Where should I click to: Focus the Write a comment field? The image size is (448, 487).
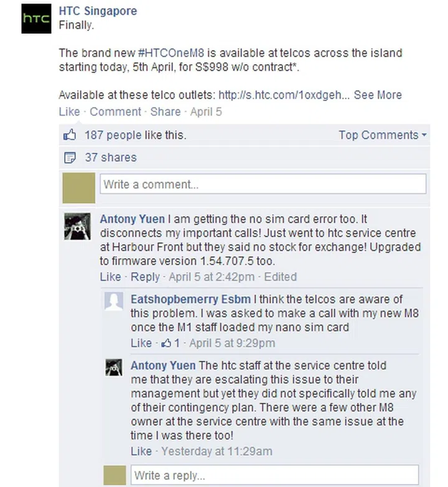coord(263,184)
